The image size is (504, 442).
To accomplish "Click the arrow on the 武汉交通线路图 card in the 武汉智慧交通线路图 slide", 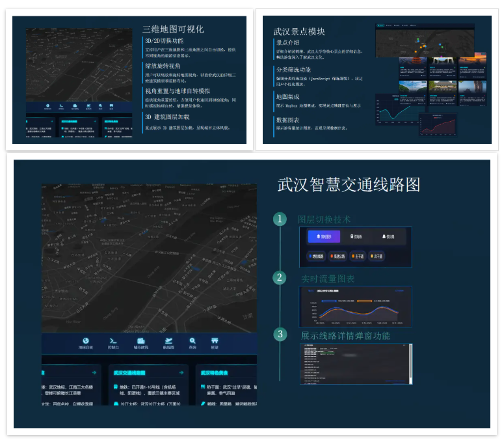I will [181, 372].
